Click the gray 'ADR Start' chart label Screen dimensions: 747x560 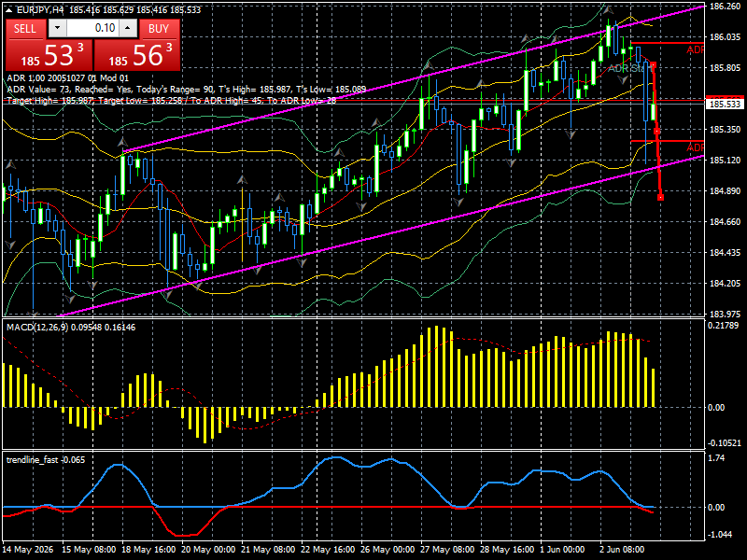[628, 68]
